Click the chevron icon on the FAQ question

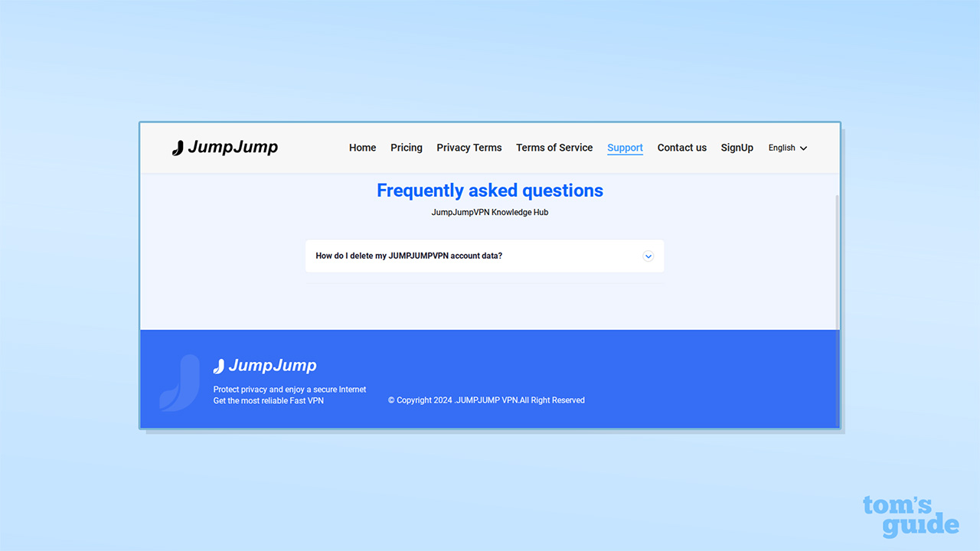tap(648, 256)
